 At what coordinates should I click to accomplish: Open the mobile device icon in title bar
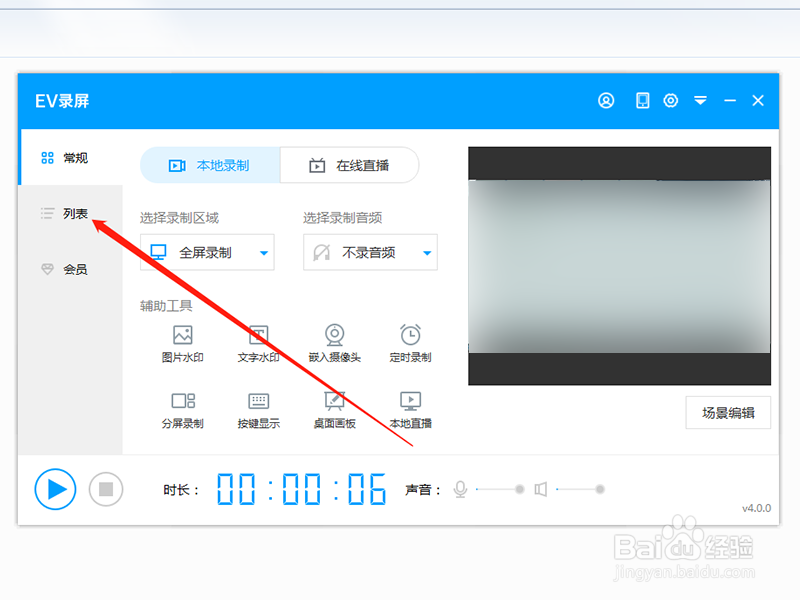[x=642, y=101]
